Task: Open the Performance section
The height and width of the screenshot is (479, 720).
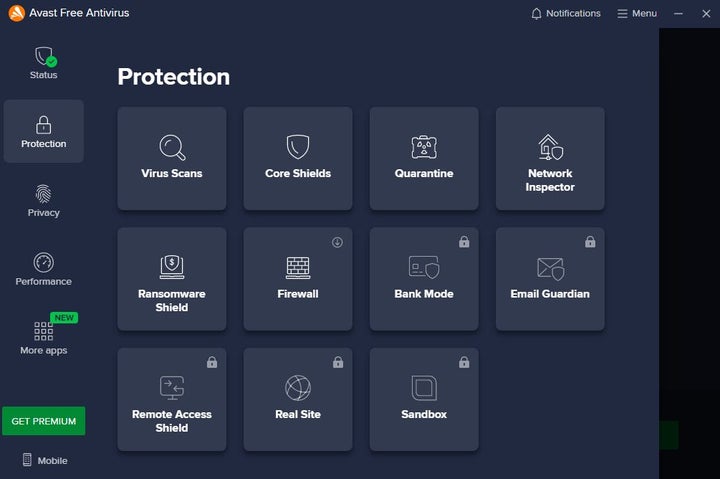Action: (x=43, y=269)
